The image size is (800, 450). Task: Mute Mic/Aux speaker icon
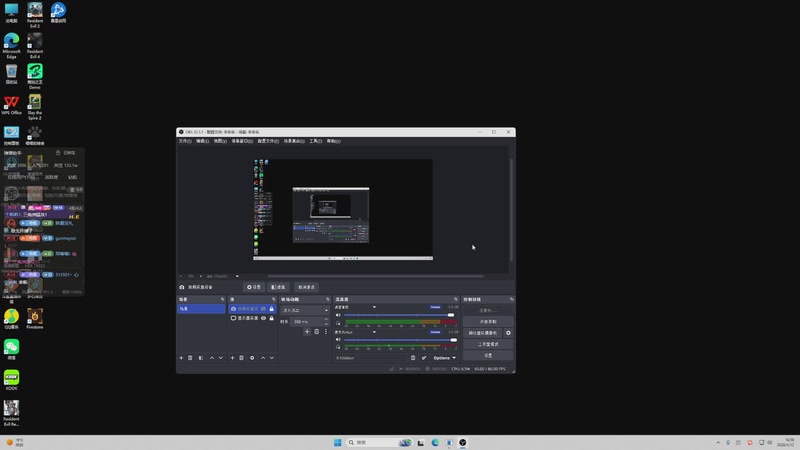[x=338, y=340]
